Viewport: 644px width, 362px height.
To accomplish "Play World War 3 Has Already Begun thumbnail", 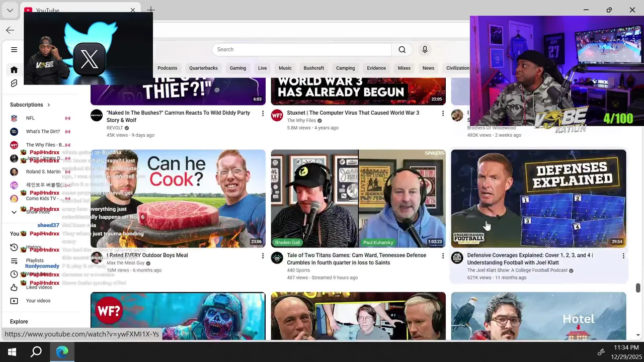I will click(x=358, y=91).
